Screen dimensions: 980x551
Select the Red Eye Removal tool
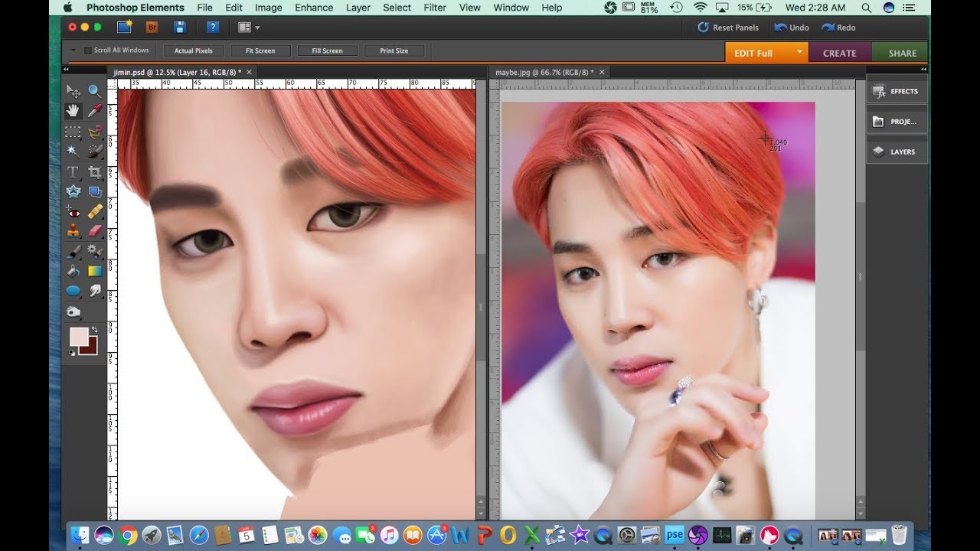[73, 211]
